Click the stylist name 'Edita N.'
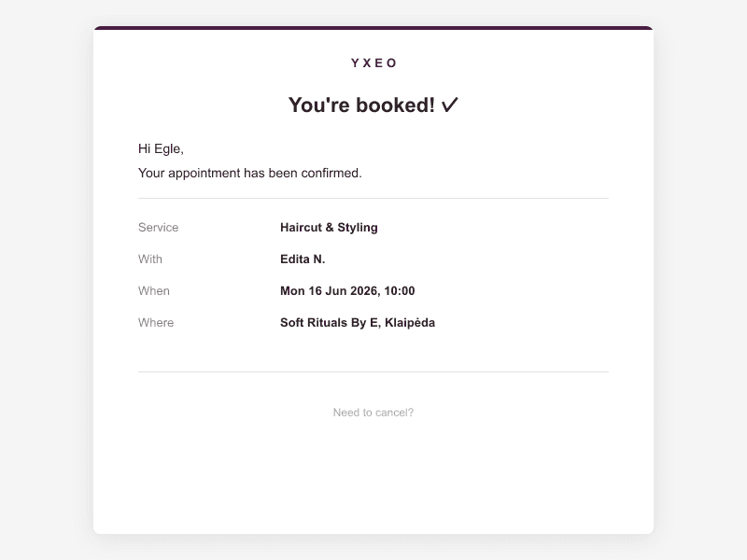 coord(303,259)
